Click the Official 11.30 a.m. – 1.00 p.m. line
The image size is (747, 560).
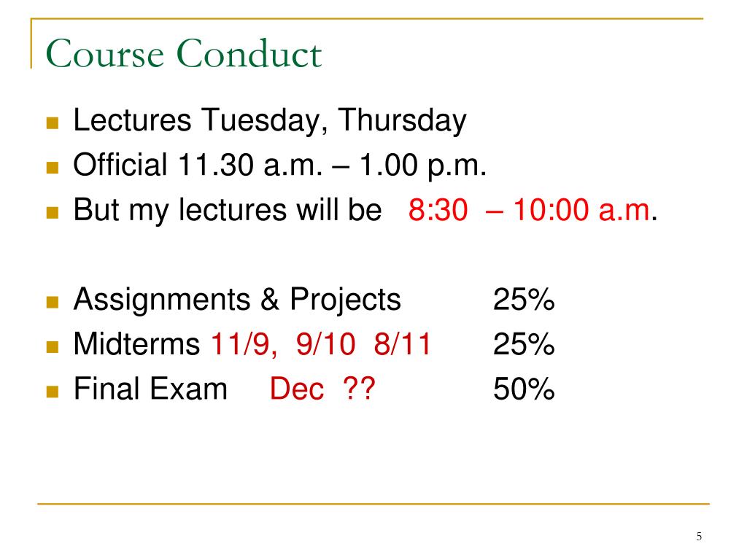(279, 166)
